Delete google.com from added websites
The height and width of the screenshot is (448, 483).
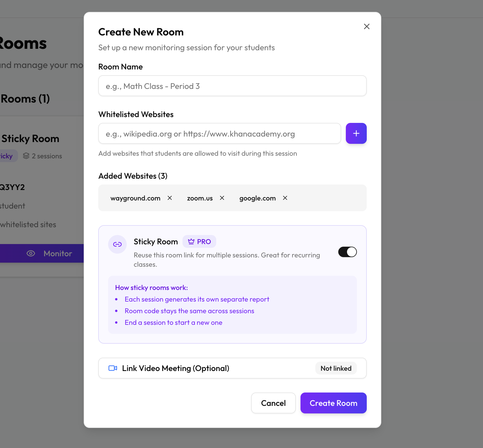(x=285, y=198)
